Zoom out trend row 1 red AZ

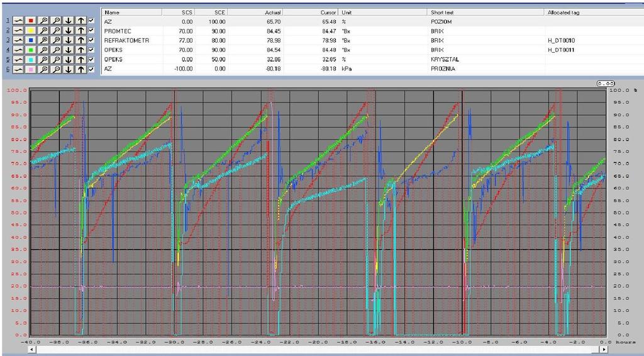coord(56,20)
